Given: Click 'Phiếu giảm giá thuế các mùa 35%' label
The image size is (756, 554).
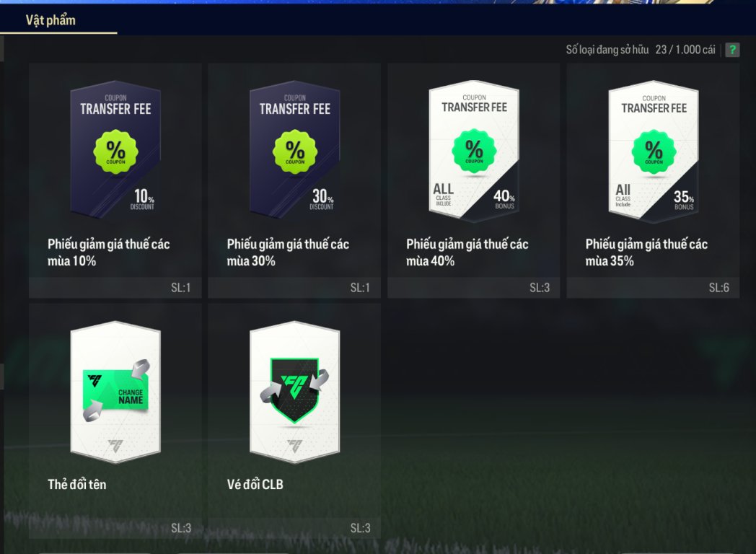Looking at the screenshot, I should (x=646, y=252).
